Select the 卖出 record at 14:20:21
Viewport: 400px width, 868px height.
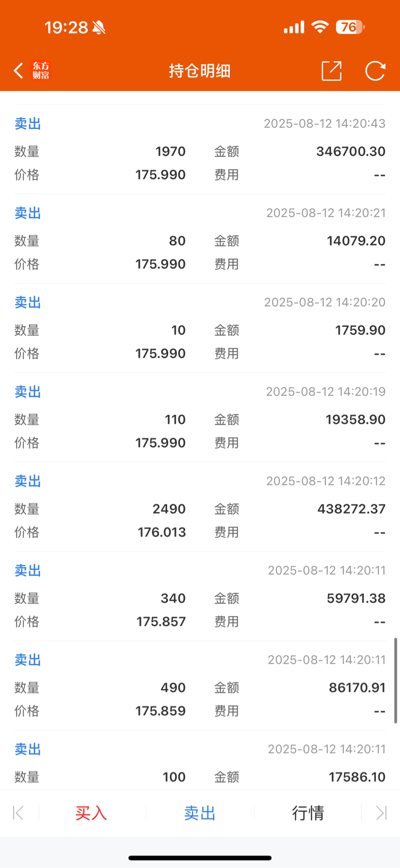200,239
